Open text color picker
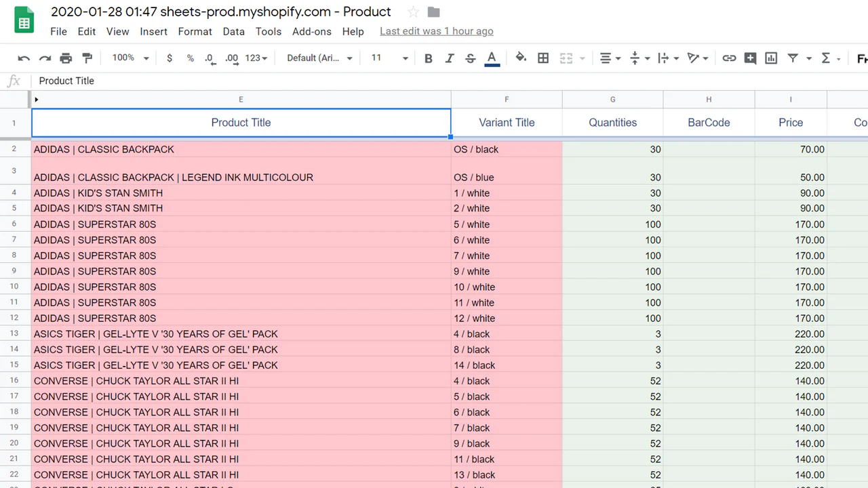 click(x=492, y=58)
